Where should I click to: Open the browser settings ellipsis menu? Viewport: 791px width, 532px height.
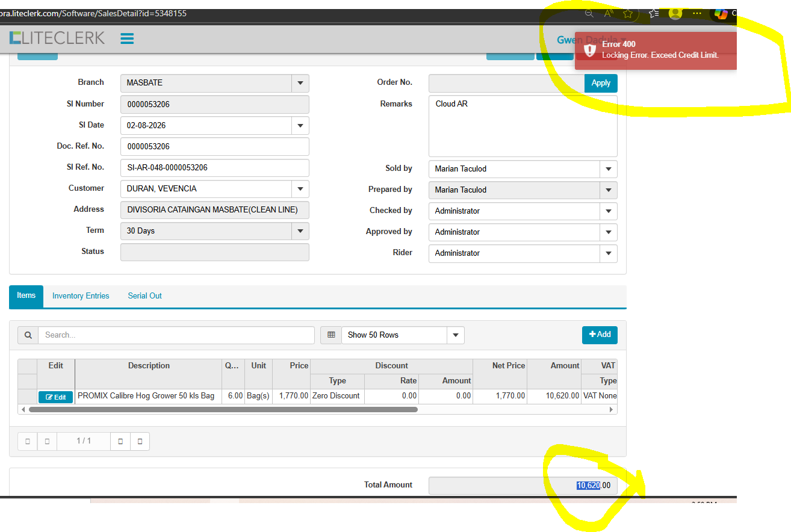pos(697,13)
